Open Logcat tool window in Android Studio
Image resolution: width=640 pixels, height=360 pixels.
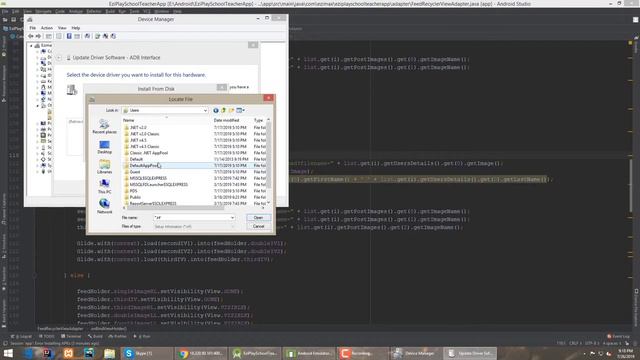click(x=22, y=336)
